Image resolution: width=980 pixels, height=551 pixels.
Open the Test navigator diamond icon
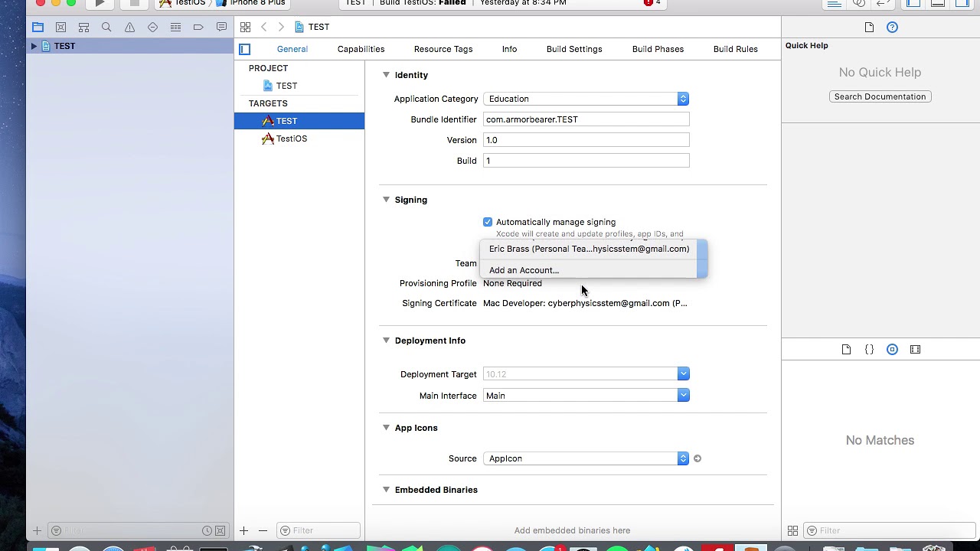pyautogui.click(x=152, y=28)
